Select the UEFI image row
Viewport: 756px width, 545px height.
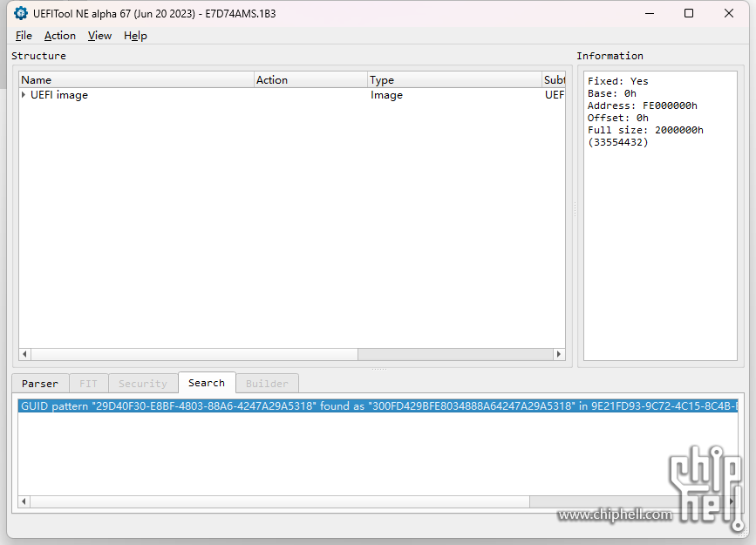(x=292, y=95)
